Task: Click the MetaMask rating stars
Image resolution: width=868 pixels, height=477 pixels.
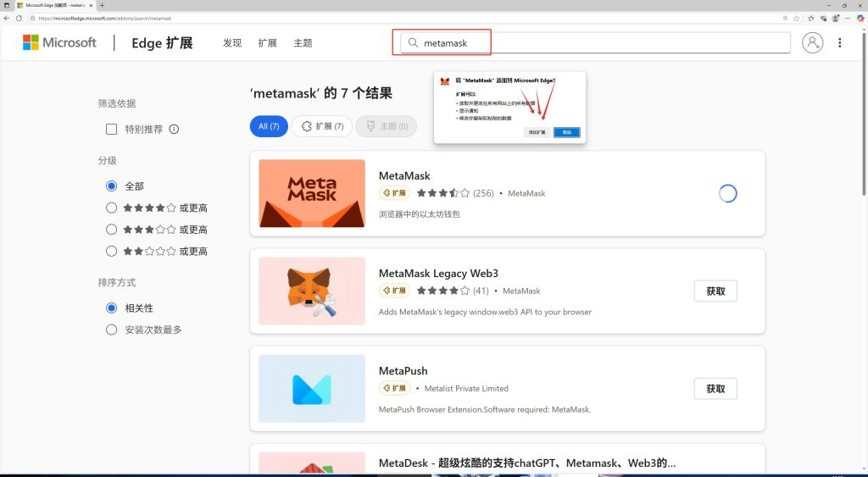Action: [x=442, y=193]
